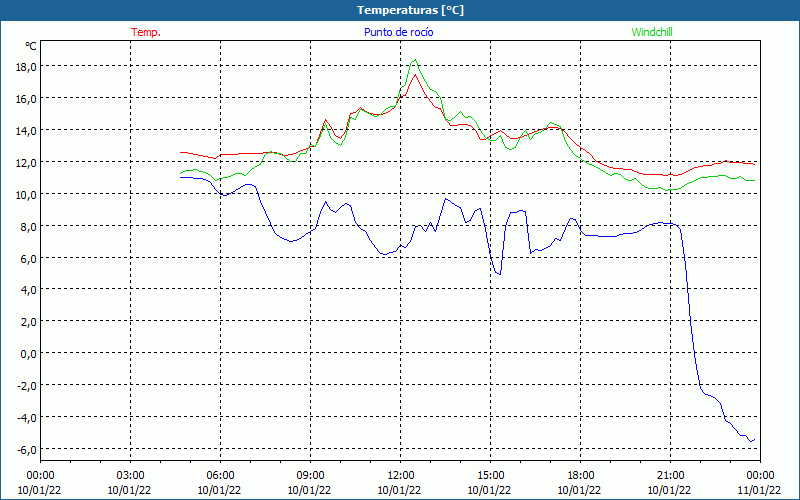Viewport: 800px width, 500px height.
Task: Click the 4,0 y-axis value
Action: tap(28, 290)
